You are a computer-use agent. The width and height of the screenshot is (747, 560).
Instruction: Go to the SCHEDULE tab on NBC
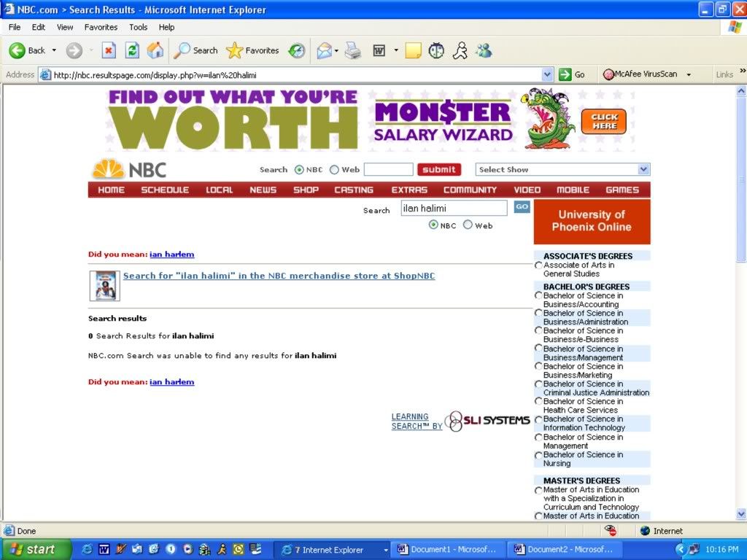click(x=165, y=190)
